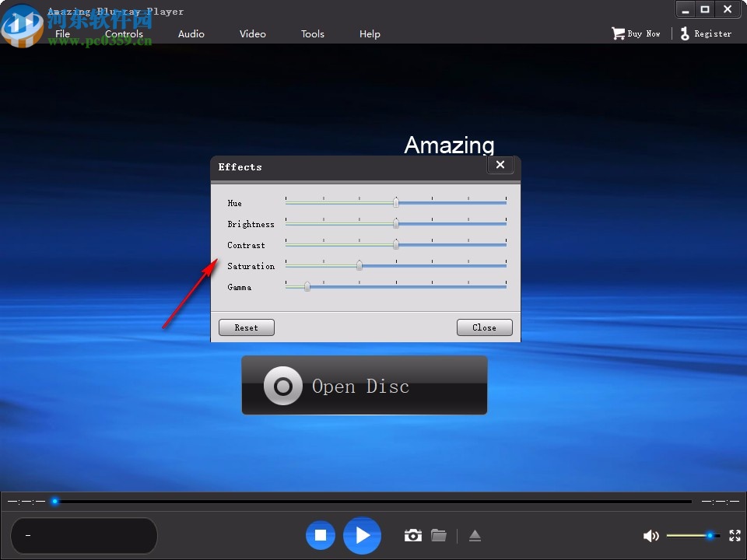Image resolution: width=747 pixels, height=560 pixels.
Task: Switch to fullscreen mode
Action: (735, 535)
